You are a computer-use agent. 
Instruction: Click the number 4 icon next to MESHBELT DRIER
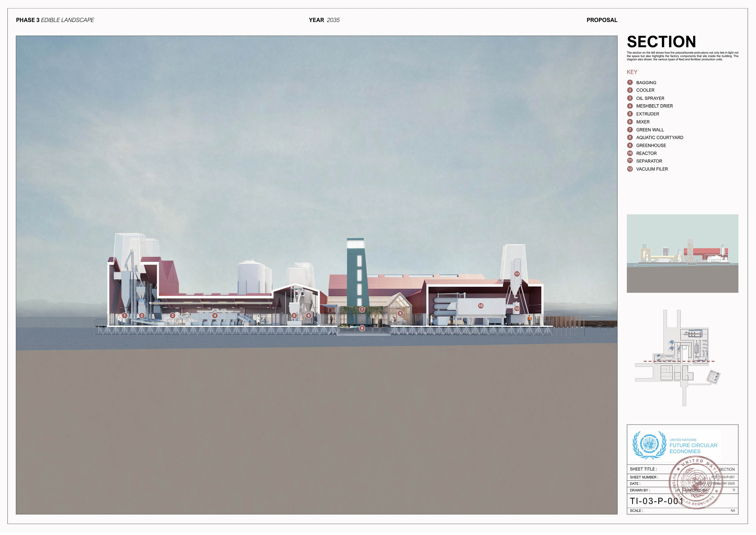pyautogui.click(x=630, y=106)
